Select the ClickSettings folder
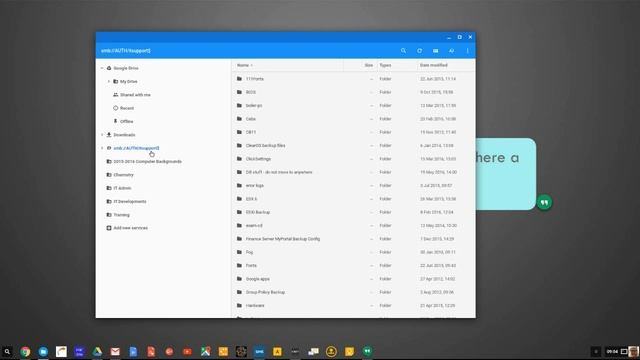 coord(353,159)
